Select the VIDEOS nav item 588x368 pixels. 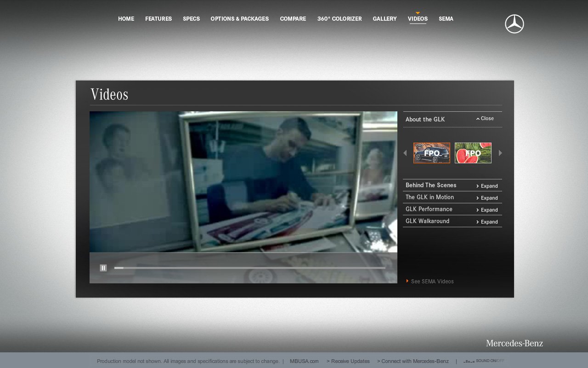click(x=418, y=19)
